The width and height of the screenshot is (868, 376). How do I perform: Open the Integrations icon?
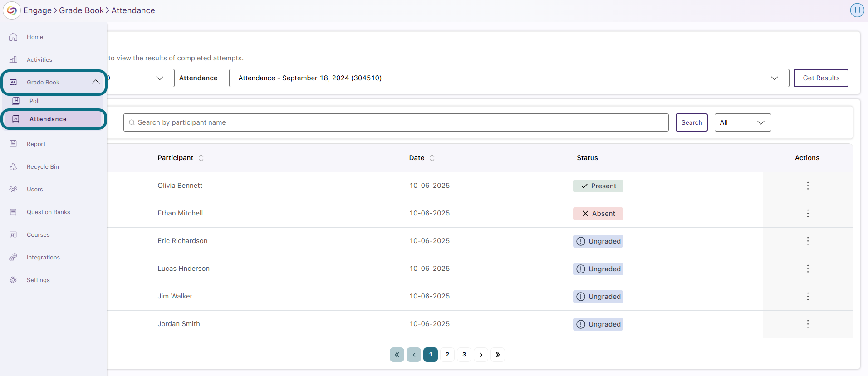(x=13, y=258)
